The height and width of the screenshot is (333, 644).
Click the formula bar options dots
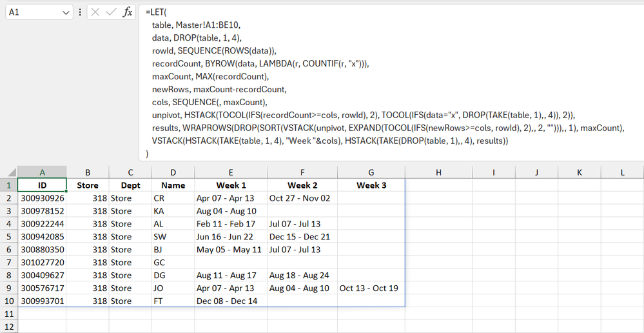tap(80, 12)
